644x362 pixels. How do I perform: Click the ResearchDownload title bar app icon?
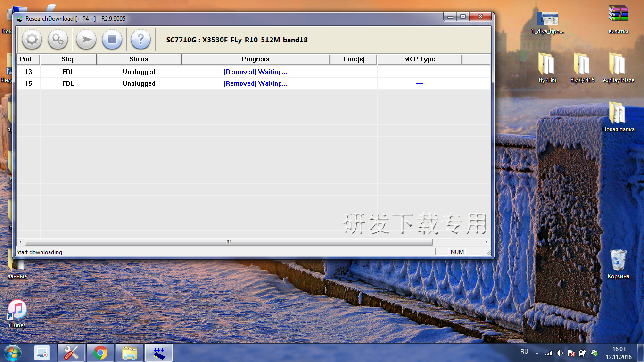(x=19, y=19)
